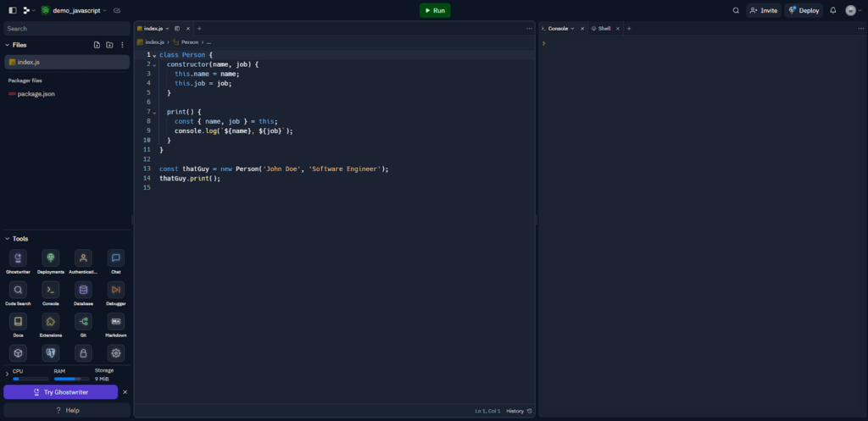Open Chat tool

(x=115, y=258)
